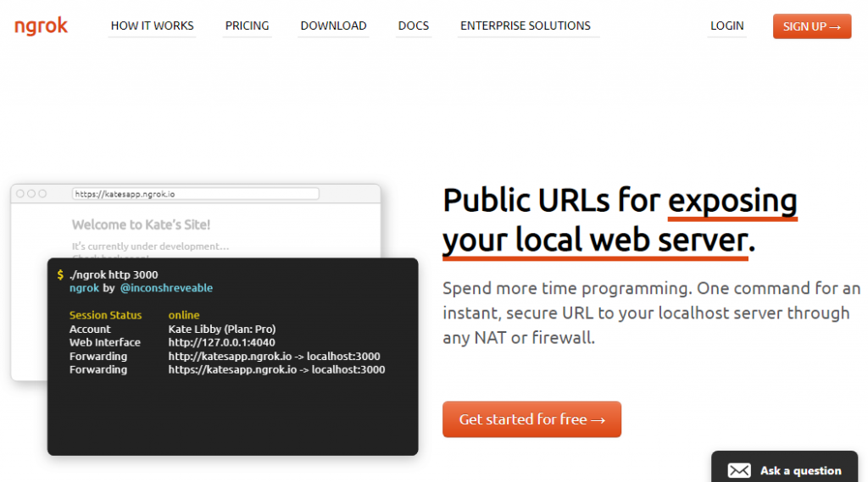This screenshot has width=868, height=482.
Task: Click 'Session Status' label in terminal
Action: pyautogui.click(x=105, y=315)
